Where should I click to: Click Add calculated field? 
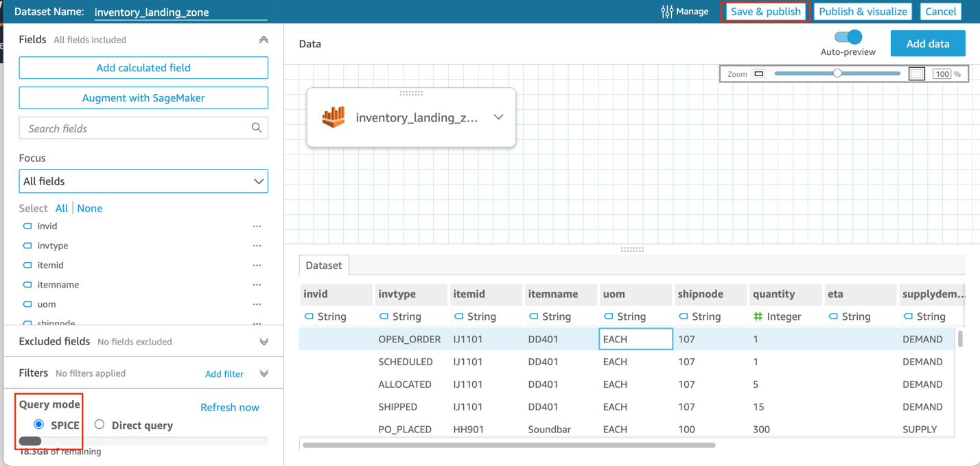point(143,68)
